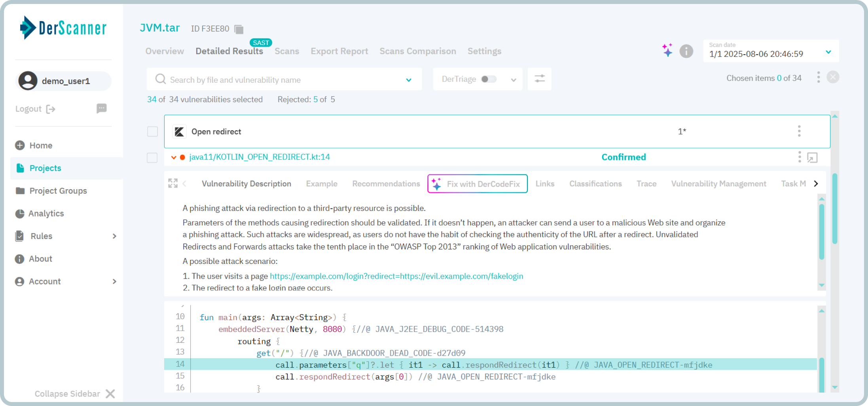Click the About info icon
Image resolution: width=868 pixels, height=406 pixels.
pos(19,259)
